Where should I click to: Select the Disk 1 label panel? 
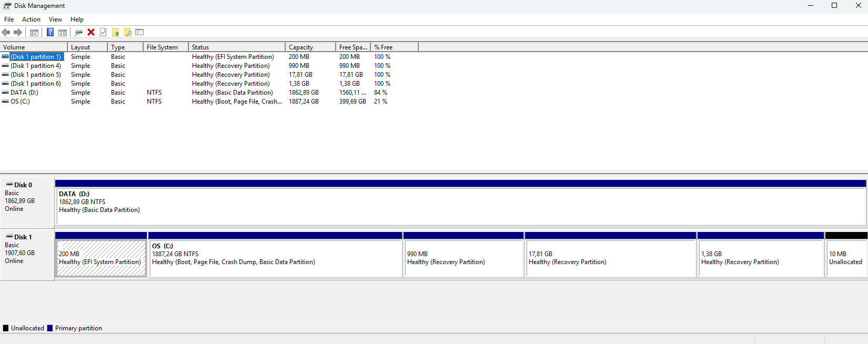point(27,254)
